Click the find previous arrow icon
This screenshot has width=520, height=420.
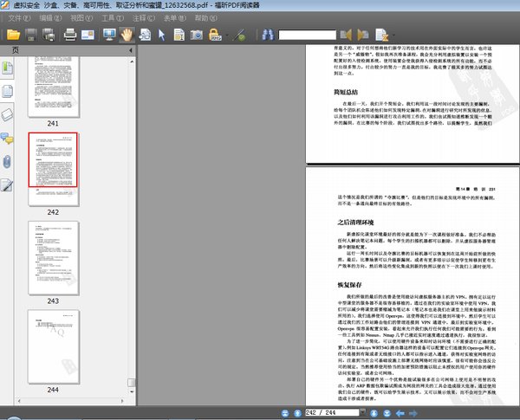pos(346,35)
